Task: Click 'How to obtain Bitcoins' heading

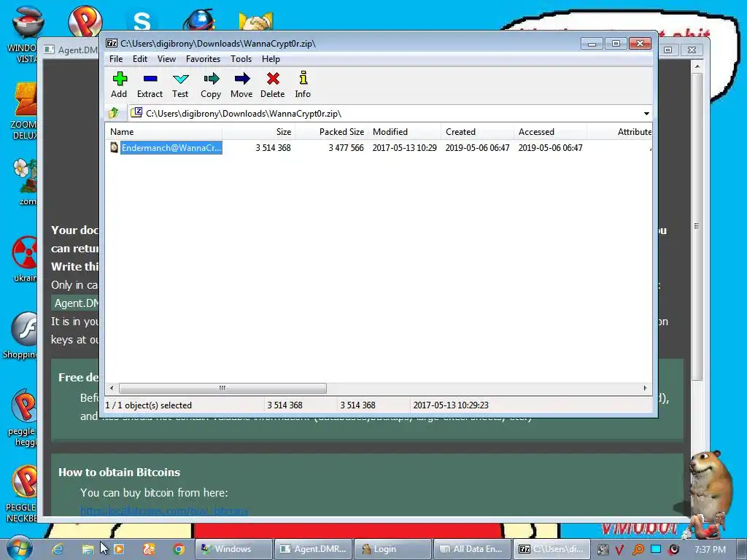Action: (119, 472)
